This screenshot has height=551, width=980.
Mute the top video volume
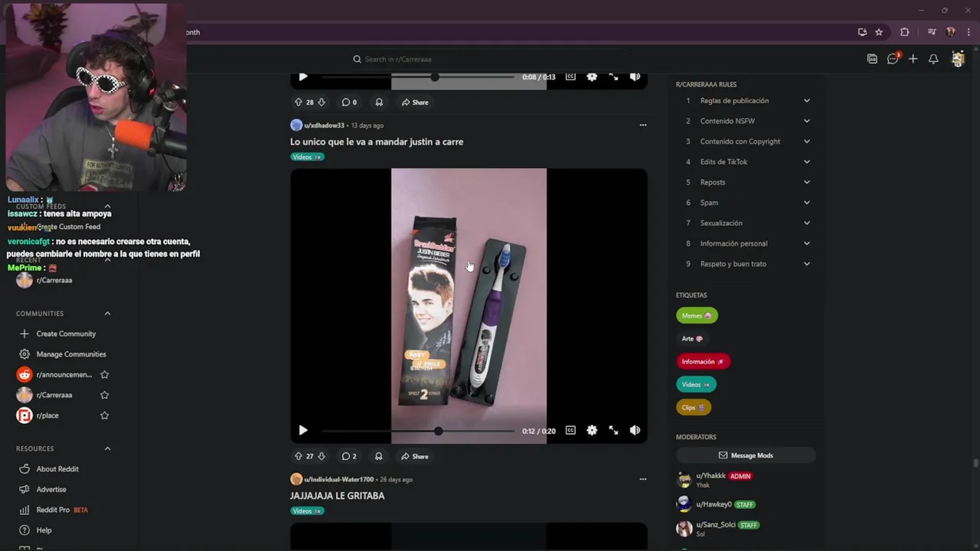[635, 77]
